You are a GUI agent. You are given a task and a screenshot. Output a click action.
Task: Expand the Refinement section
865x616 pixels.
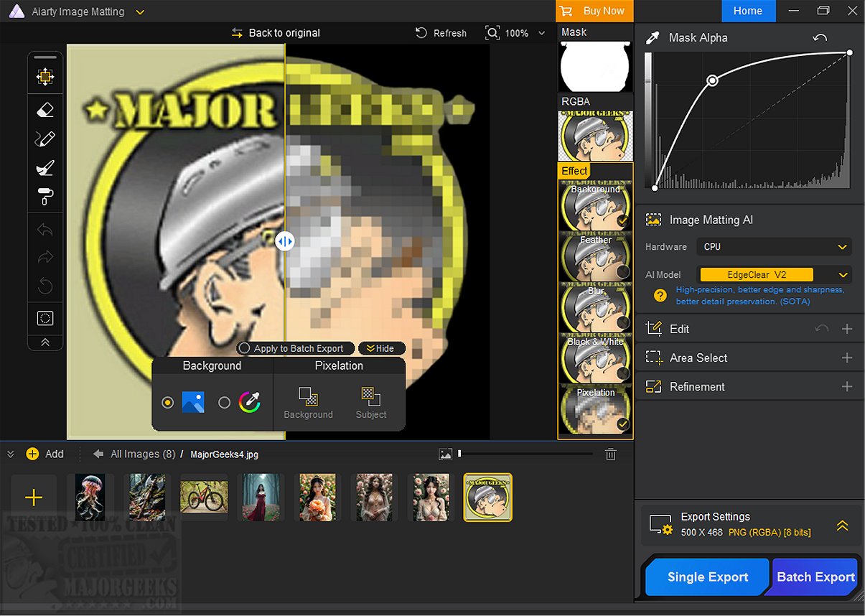click(x=846, y=387)
